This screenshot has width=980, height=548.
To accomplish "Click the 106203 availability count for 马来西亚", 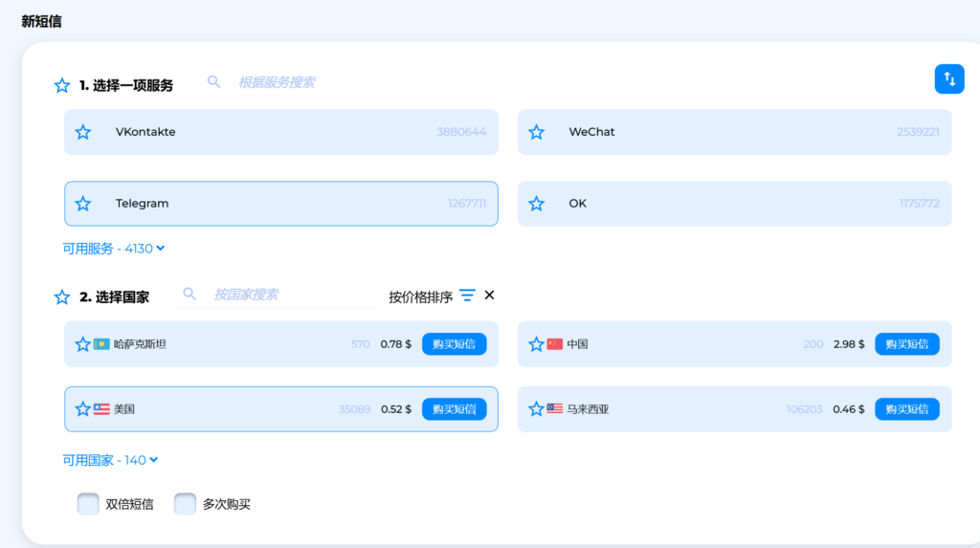I will [x=804, y=409].
